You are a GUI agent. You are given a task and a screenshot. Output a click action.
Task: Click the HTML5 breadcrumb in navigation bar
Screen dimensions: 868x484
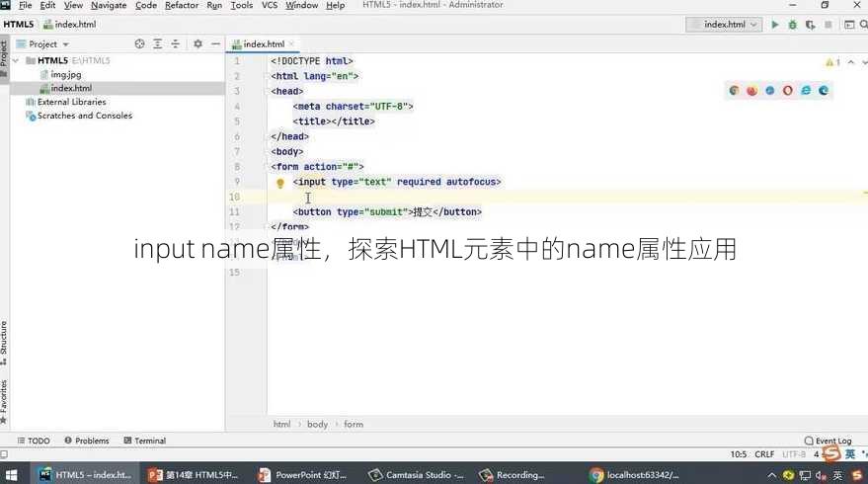click(18, 25)
